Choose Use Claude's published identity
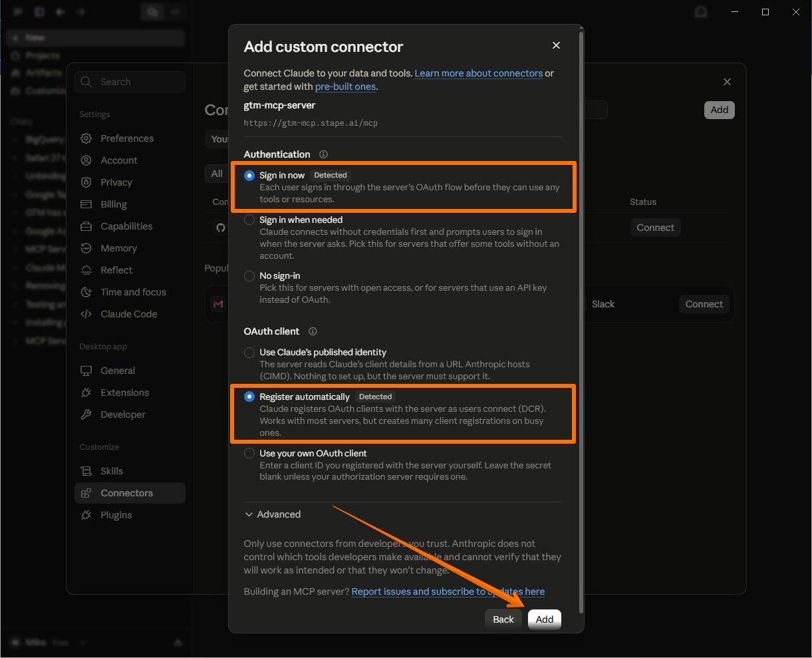 [x=249, y=353]
